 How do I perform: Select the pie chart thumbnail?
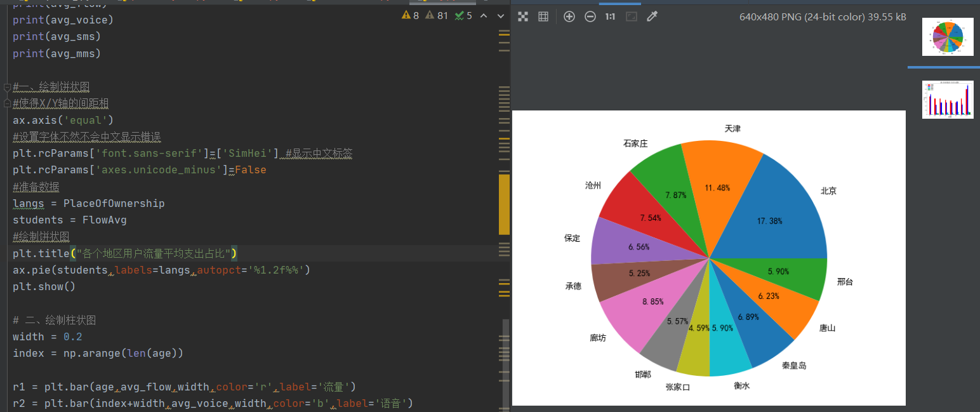click(948, 37)
